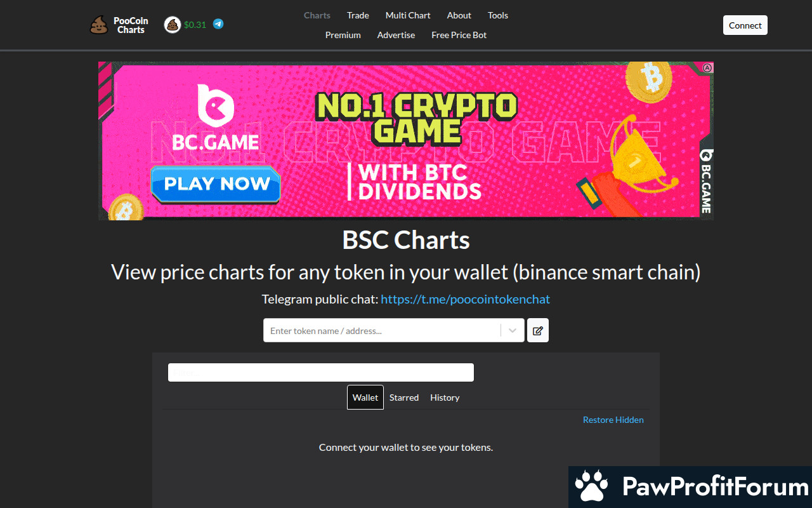The height and width of the screenshot is (508, 812).
Task: Click the Play Now banner button
Action: [x=216, y=184]
